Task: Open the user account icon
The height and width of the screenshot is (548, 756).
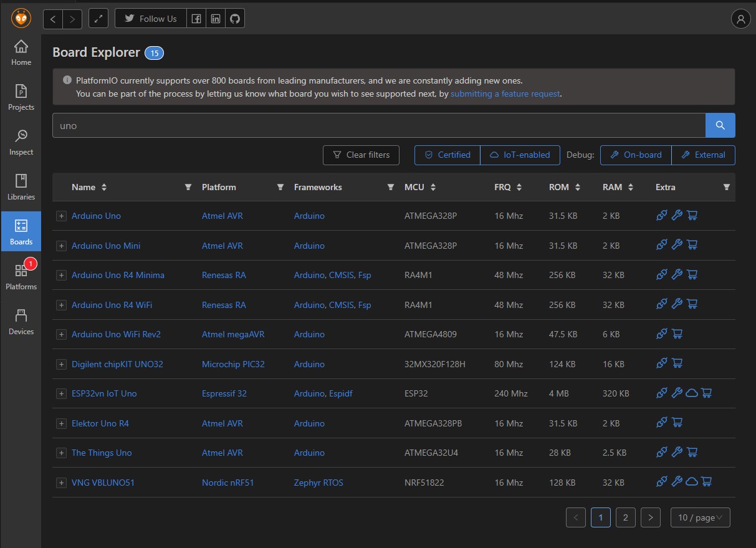Action: click(740, 19)
